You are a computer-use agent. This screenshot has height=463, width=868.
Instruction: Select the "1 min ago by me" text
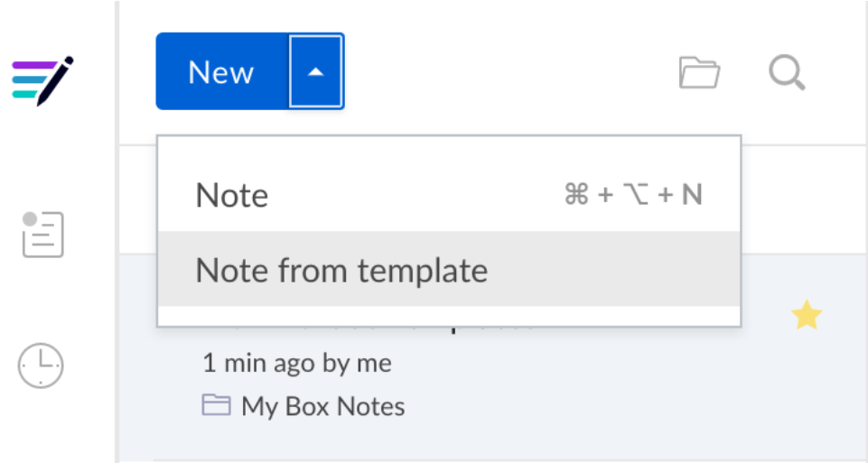tap(297, 364)
